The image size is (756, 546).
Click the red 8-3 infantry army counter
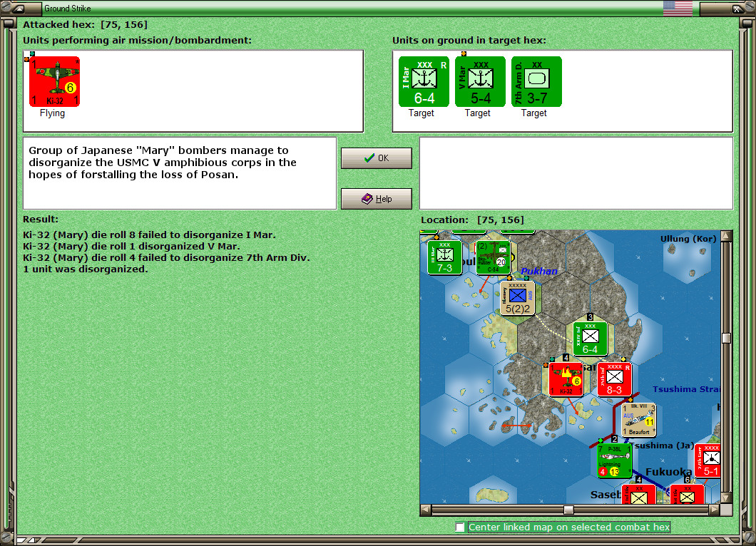[614, 380]
